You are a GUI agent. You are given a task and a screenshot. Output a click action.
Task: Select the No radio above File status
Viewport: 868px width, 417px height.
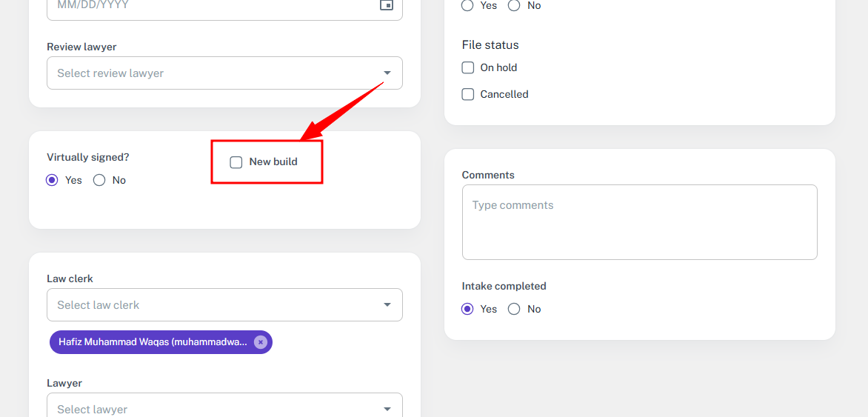coord(514,5)
